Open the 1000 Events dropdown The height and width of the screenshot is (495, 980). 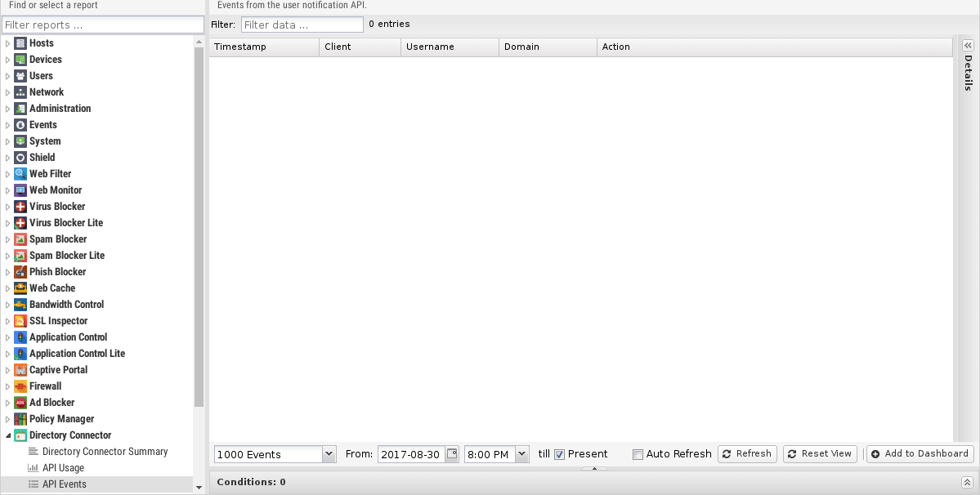tap(329, 454)
